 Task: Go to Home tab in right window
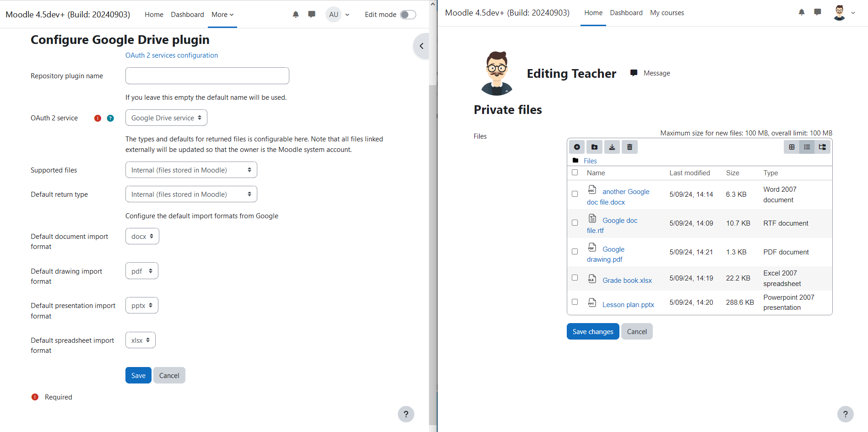tap(593, 13)
